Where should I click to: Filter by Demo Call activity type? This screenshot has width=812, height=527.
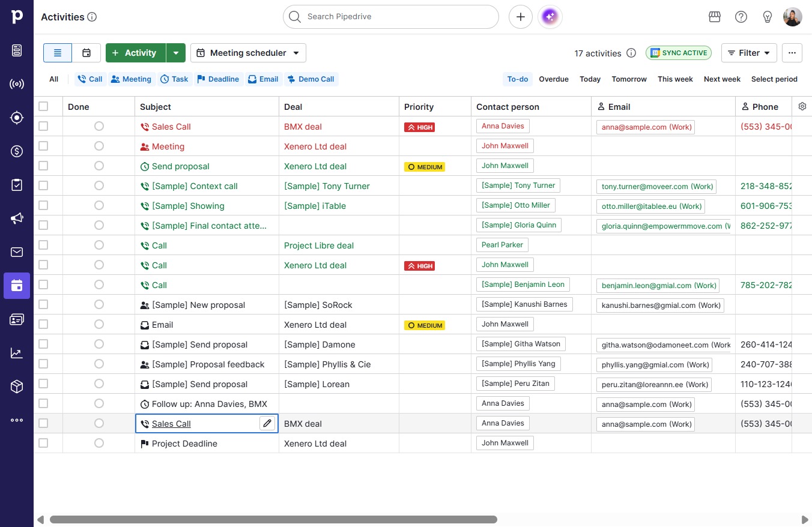[x=311, y=79]
